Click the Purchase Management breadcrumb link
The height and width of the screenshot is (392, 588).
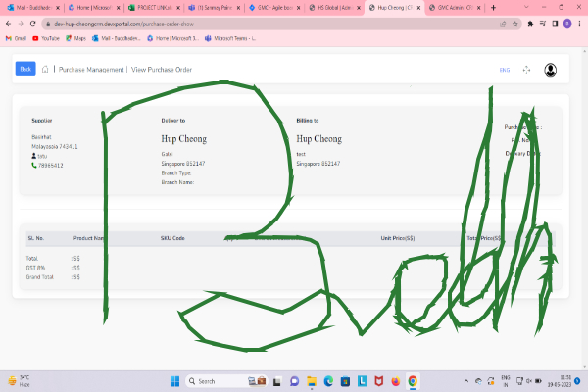point(91,70)
